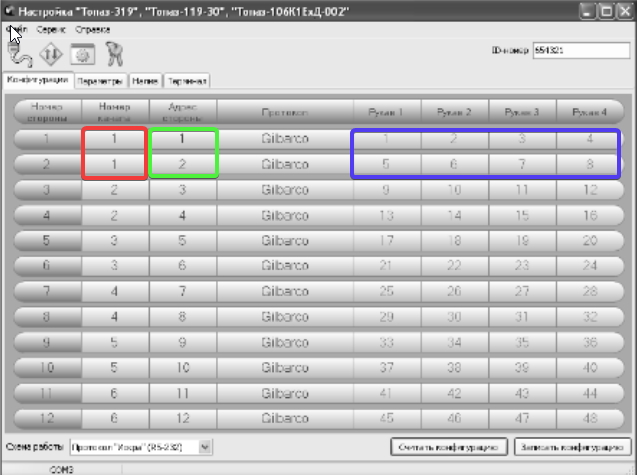This screenshot has height=475, width=637.
Task: Open the Сервис menu
Action: (x=52, y=30)
